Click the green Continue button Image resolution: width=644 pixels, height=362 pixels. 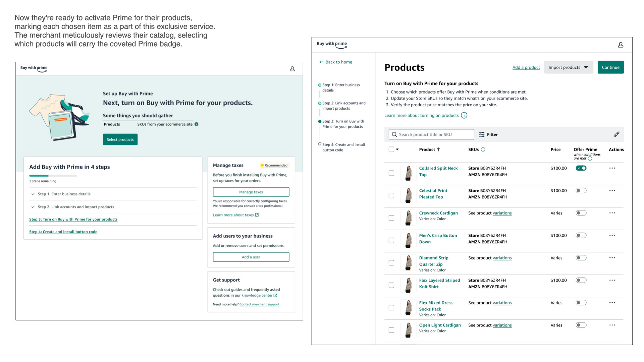pyautogui.click(x=610, y=67)
